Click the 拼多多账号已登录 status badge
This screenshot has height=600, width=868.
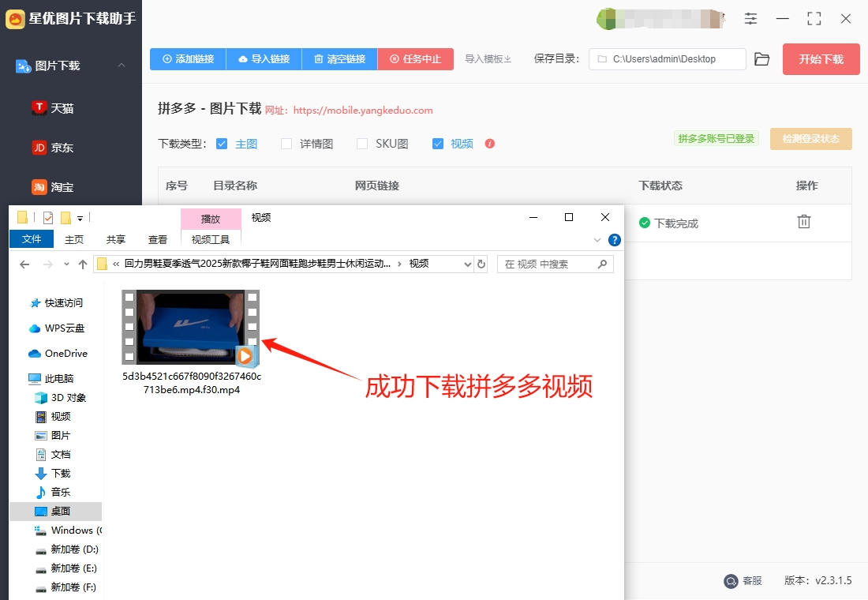pos(716,138)
